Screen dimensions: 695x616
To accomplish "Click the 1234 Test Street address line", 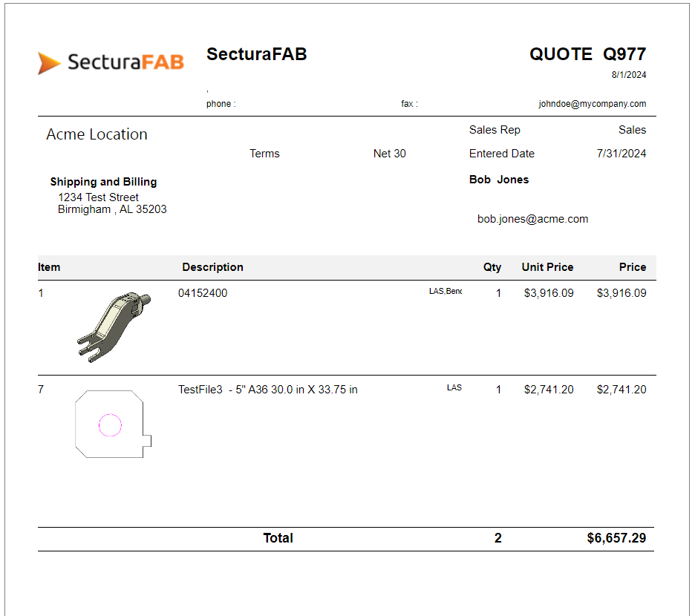I will [98, 197].
